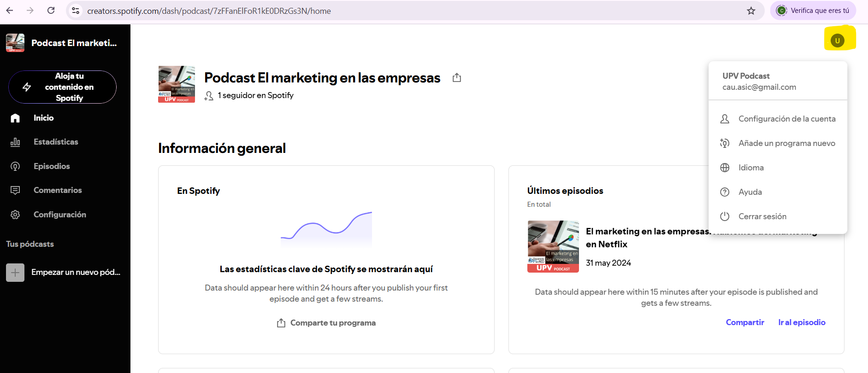Image resolution: width=868 pixels, height=373 pixels.
Task: Click the browser reload icon
Action: pyautogui.click(x=51, y=11)
